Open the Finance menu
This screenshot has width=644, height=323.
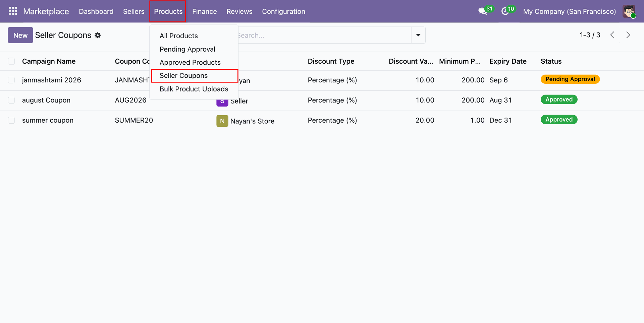[x=204, y=11]
